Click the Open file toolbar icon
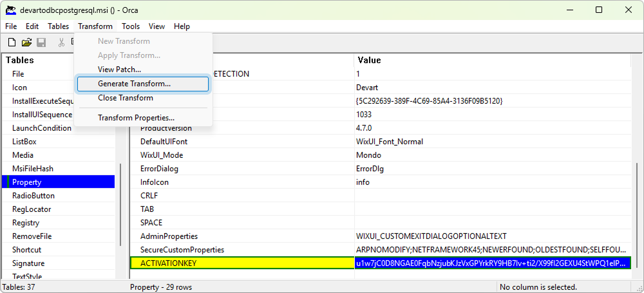Viewport: 644px width, 293px height. coord(26,43)
